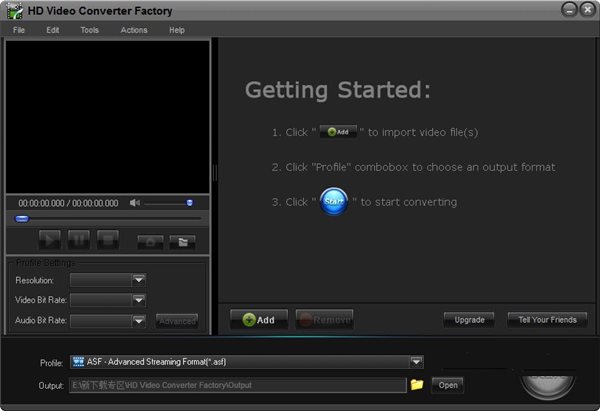The height and width of the screenshot is (411, 600).
Task: Click the Open button next to output
Action: 448,385
